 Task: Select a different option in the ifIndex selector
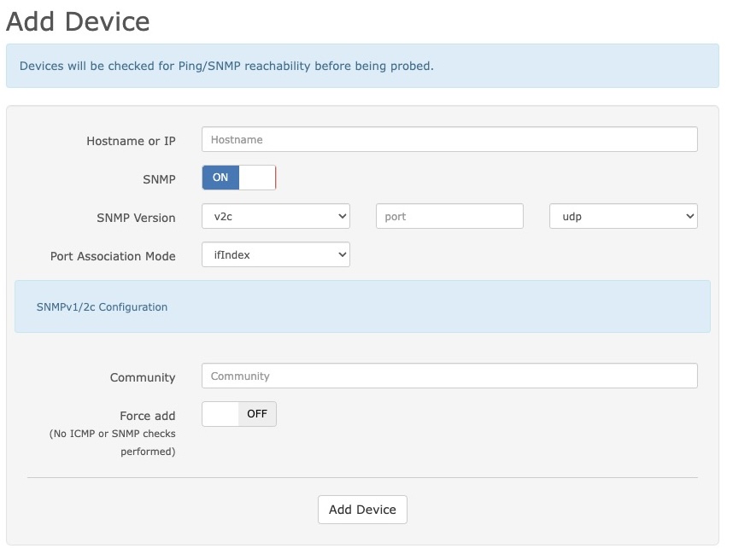pos(275,254)
